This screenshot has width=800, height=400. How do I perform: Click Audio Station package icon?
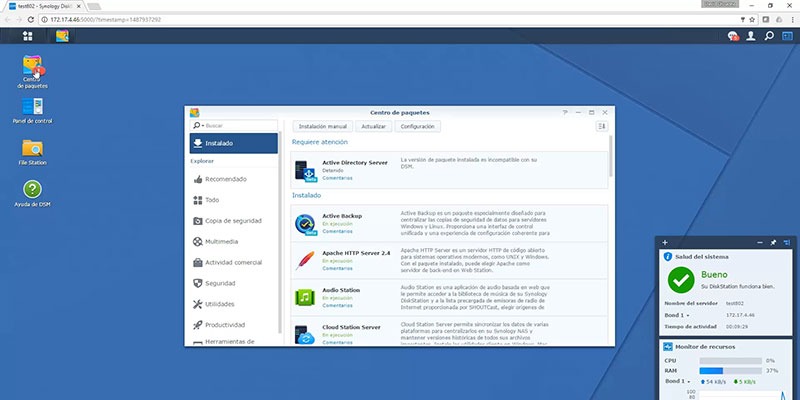(305, 297)
